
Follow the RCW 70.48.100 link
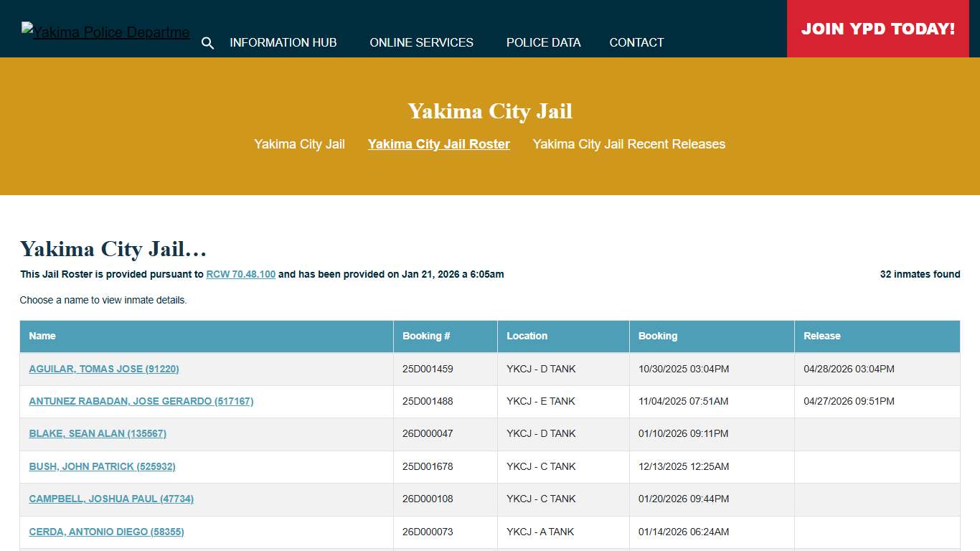(x=240, y=274)
